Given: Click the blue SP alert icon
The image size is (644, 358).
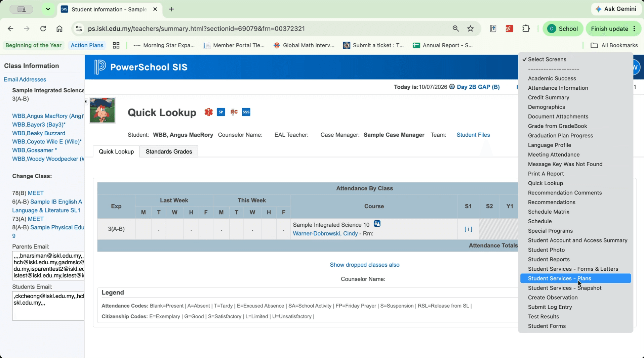Looking at the screenshot, I should point(221,112).
